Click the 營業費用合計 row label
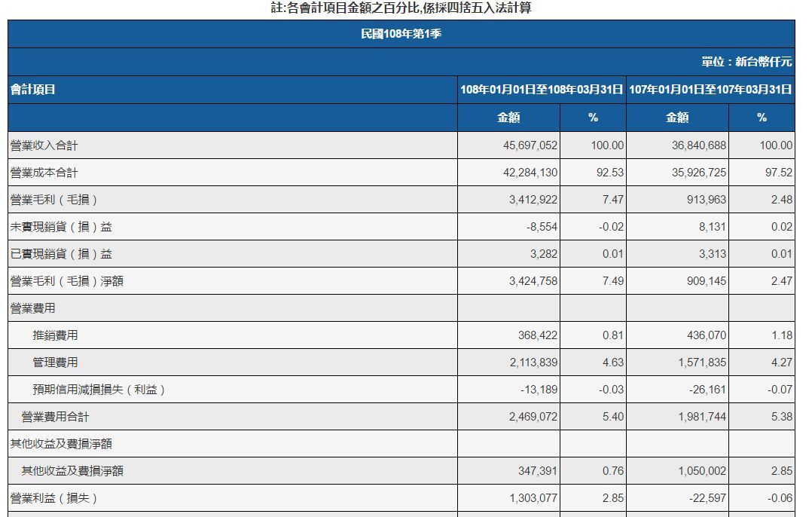 tap(56, 417)
